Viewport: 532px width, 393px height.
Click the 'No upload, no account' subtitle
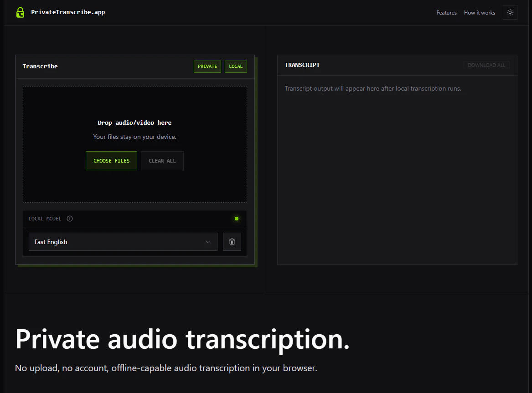[x=166, y=368]
